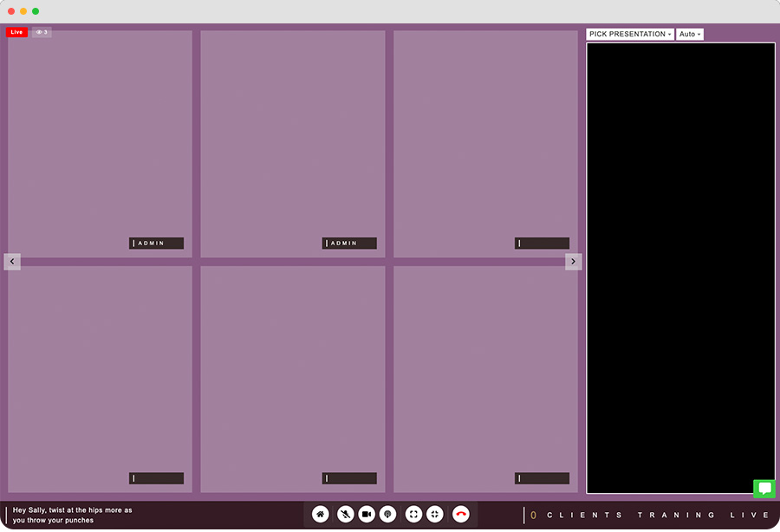Click the red Live indicator
Image resolution: width=780 pixels, height=532 pixels.
16,32
